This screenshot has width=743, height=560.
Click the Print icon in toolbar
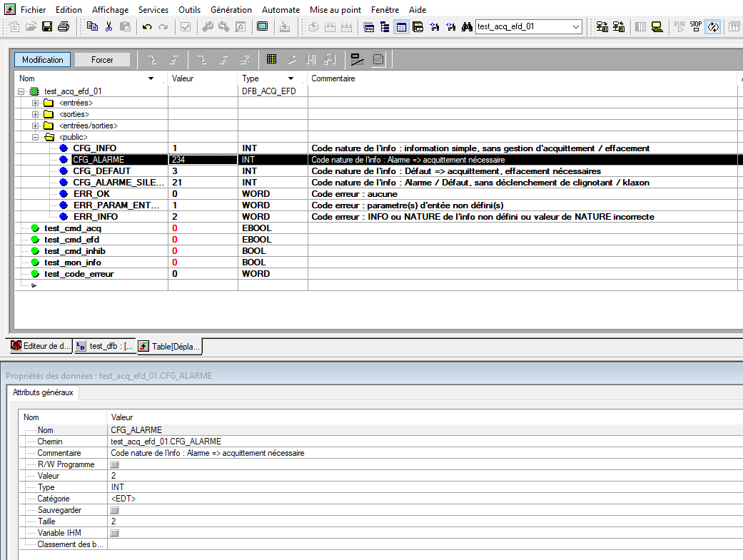tap(63, 27)
